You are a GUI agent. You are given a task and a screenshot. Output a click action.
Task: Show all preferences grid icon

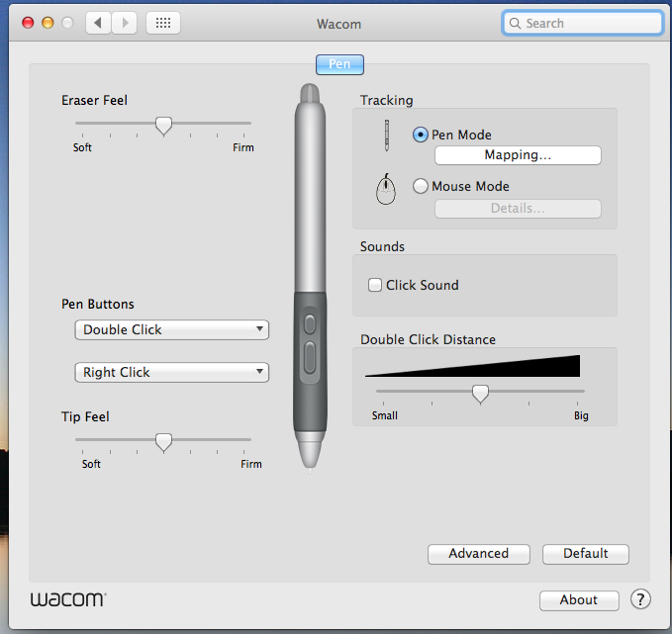pos(163,23)
